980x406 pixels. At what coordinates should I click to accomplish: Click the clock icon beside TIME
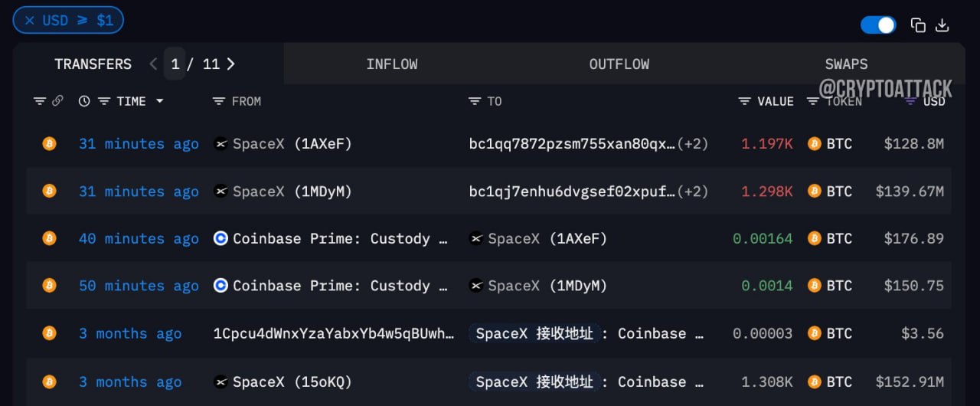pos(84,100)
